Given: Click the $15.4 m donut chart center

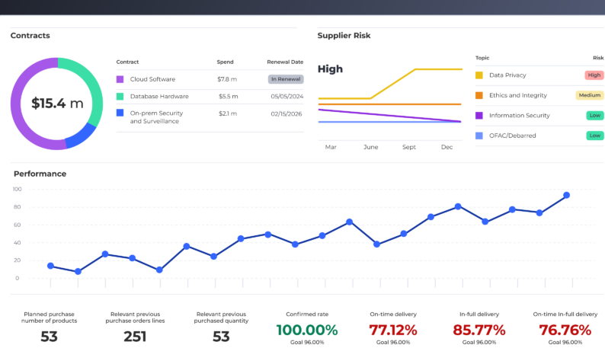Looking at the screenshot, I should (x=57, y=104).
